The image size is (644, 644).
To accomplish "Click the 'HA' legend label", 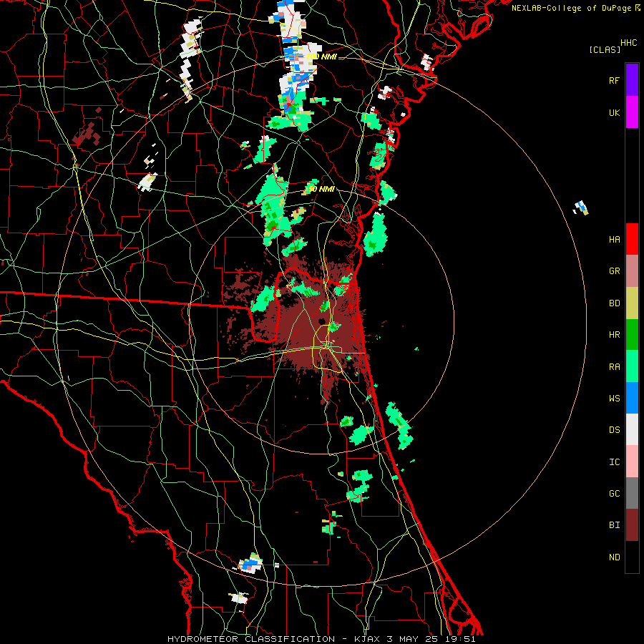I will pyautogui.click(x=614, y=240).
